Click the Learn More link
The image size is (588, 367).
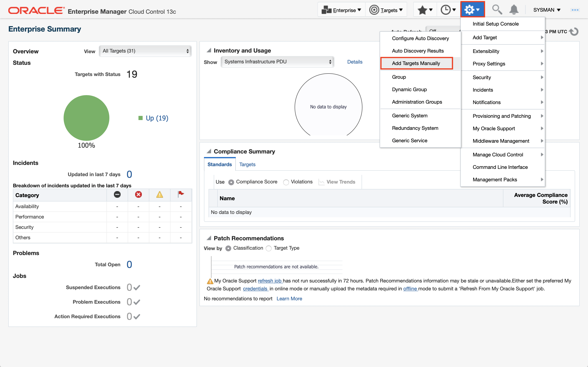pyautogui.click(x=289, y=298)
